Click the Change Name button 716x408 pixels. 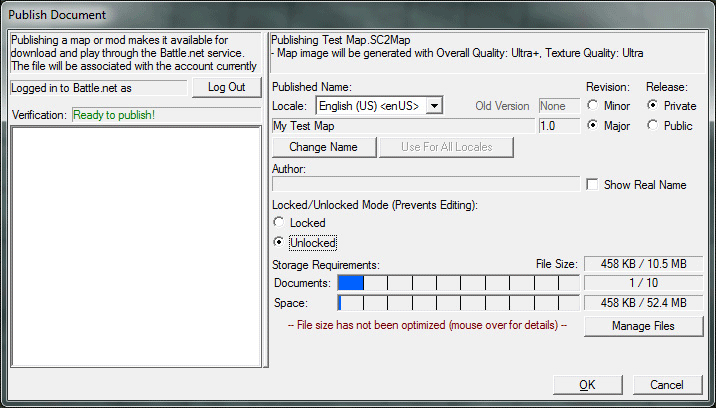(324, 147)
